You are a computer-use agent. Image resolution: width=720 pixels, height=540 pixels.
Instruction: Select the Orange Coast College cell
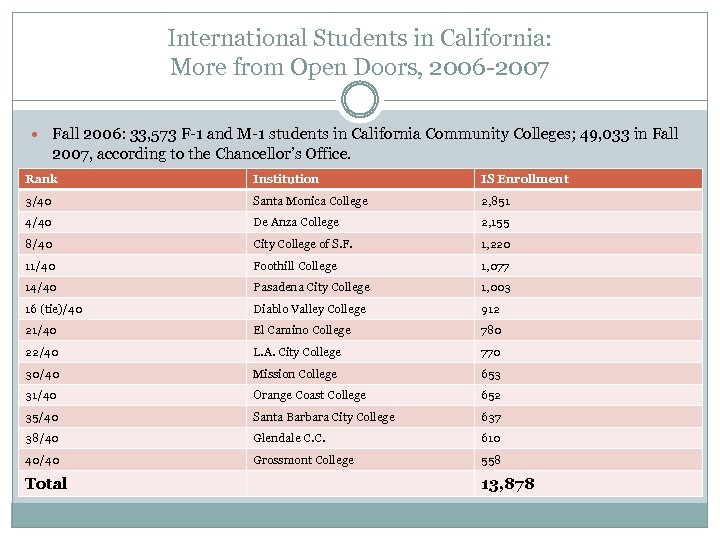pyautogui.click(x=309, y=395)
